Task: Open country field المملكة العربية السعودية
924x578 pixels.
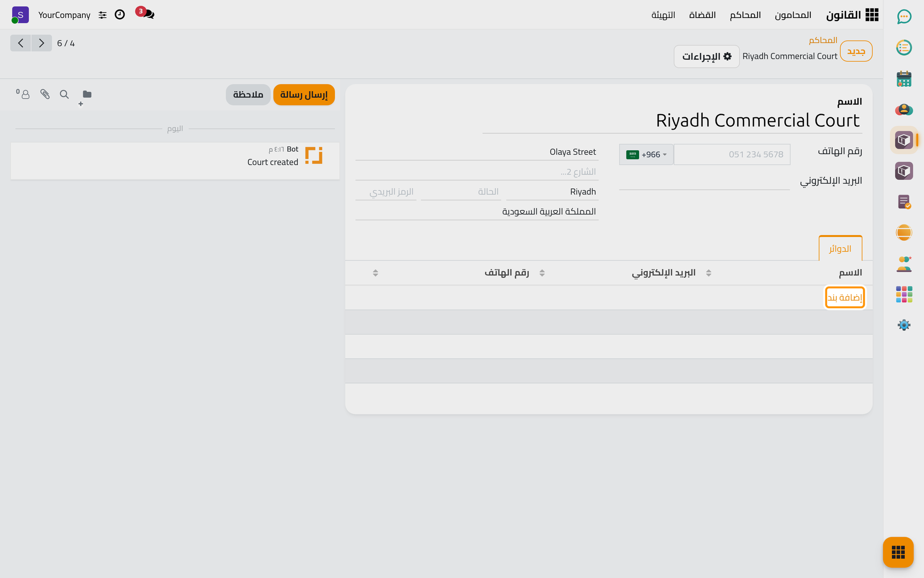Action: click(x=477, y=211)
